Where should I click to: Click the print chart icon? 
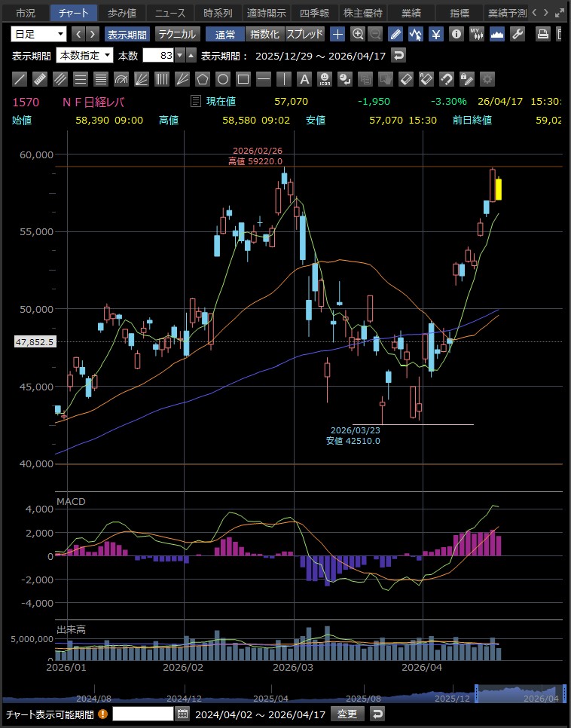coord(543,34)
